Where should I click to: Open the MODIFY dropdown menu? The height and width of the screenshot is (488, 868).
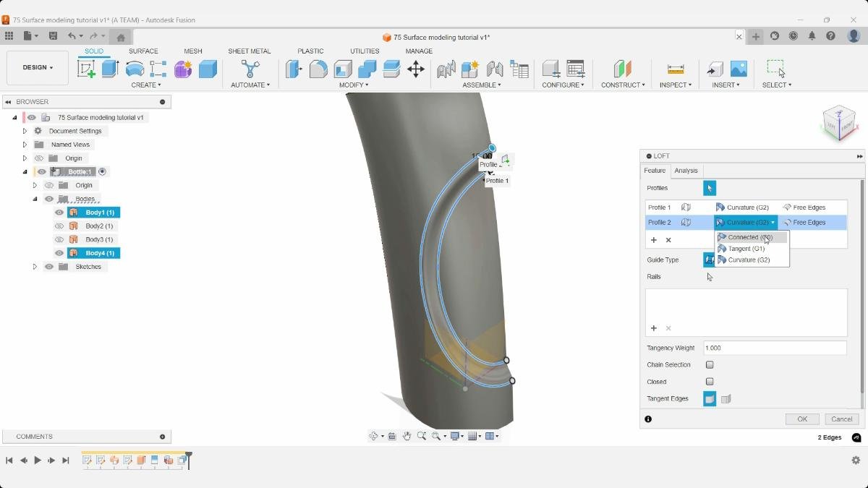354,85
